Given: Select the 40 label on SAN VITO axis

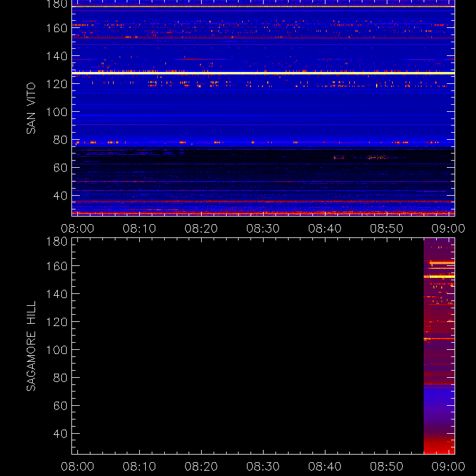Looking at the screenshot, I should (x=61, y=196).
